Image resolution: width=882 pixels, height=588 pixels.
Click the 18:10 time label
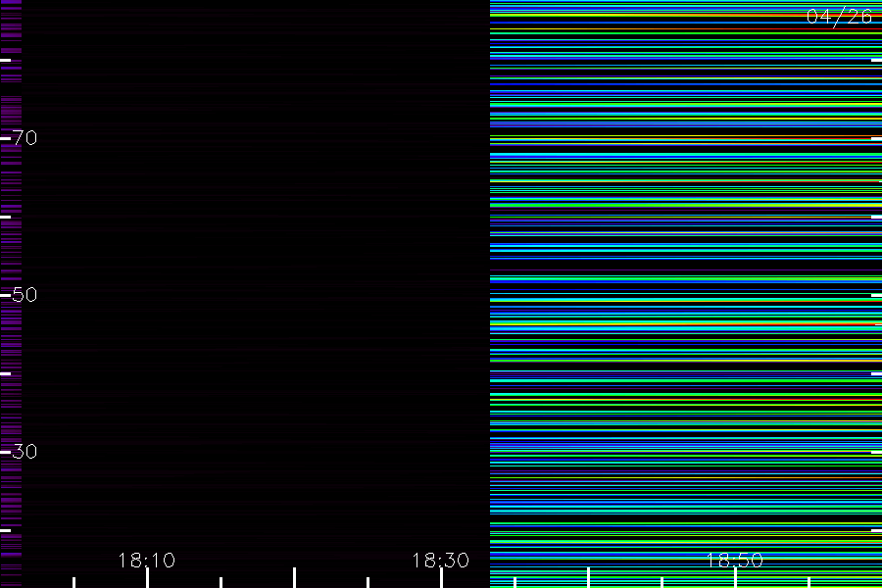[147, 561]
